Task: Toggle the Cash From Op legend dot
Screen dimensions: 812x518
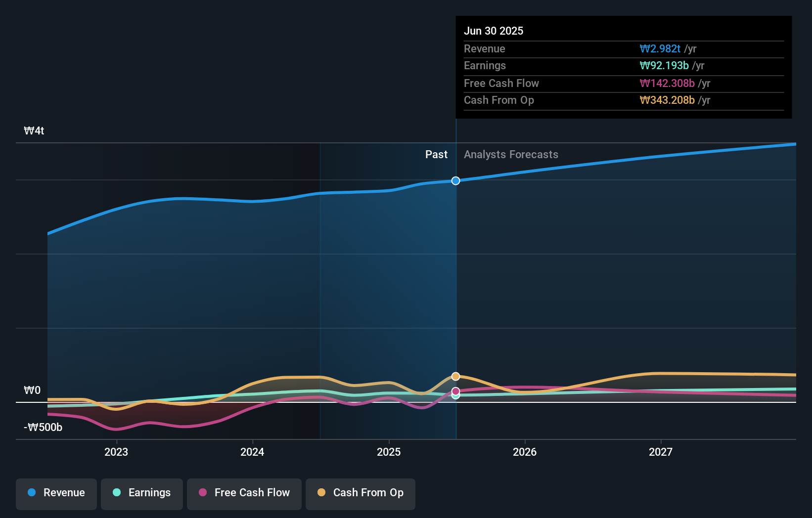Action: tap(322, 493)
